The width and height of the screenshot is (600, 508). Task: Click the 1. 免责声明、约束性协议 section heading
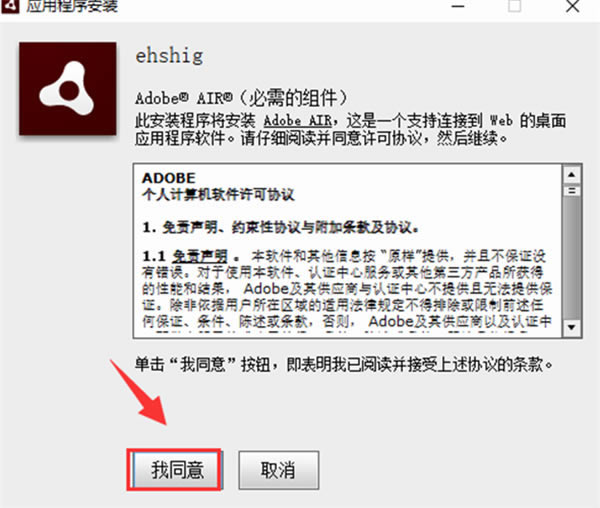[280, 228]
